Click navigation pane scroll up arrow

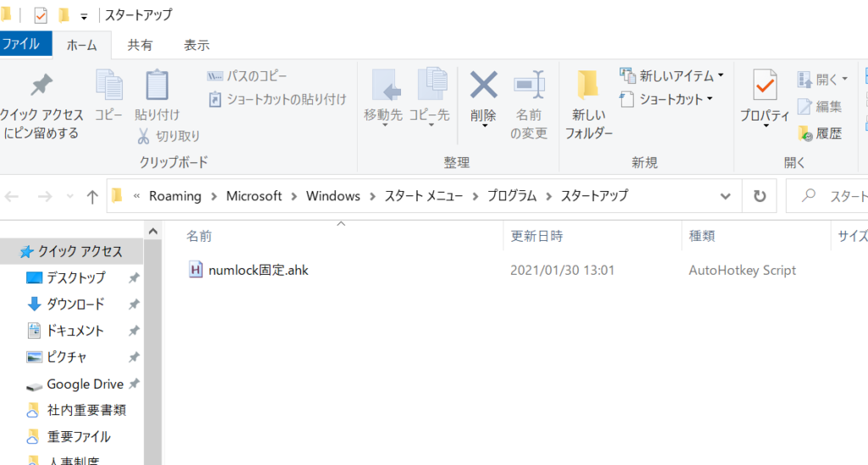[x=153, y=231]
